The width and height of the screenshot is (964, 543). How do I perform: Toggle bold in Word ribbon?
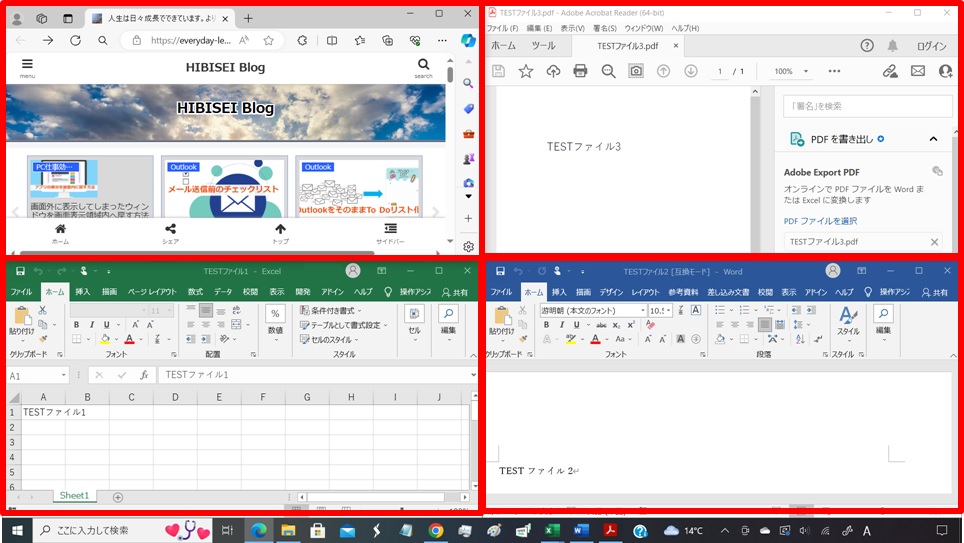(547, 325)
